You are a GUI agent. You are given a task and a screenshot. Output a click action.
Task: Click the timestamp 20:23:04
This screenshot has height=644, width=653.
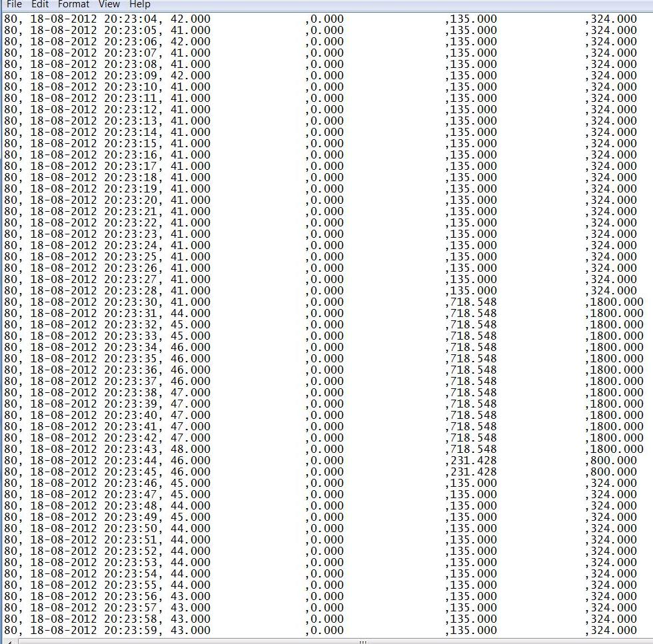click(131, 19)
